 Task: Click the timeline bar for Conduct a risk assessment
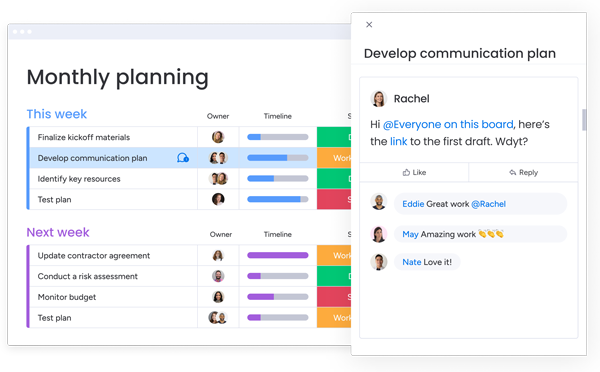277,276
